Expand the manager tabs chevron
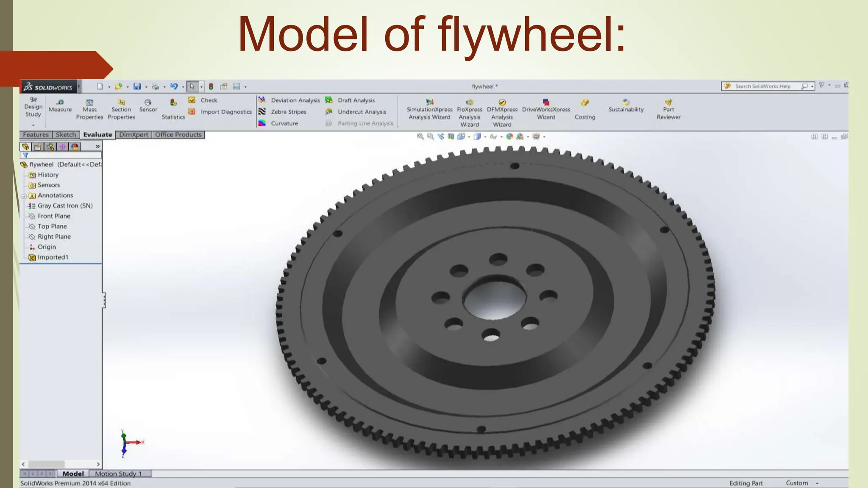 [97, 147]
